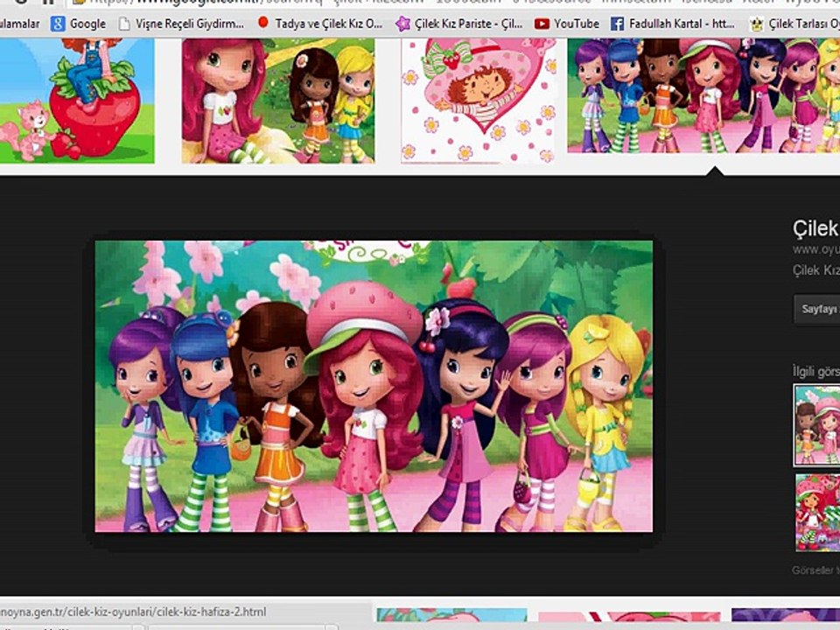Click the Çilek title in preview panel

(815, 228)
